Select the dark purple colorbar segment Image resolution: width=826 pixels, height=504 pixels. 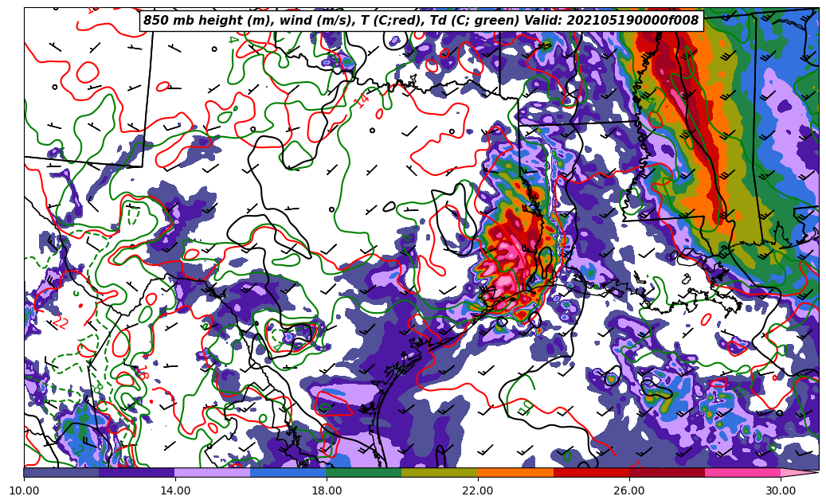(137, 473)
